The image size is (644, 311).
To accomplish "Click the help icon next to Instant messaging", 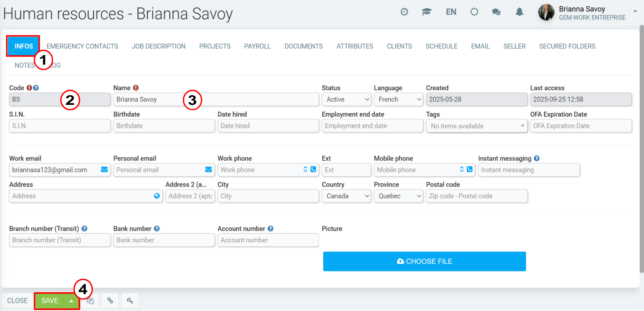I will click(537, 158).
